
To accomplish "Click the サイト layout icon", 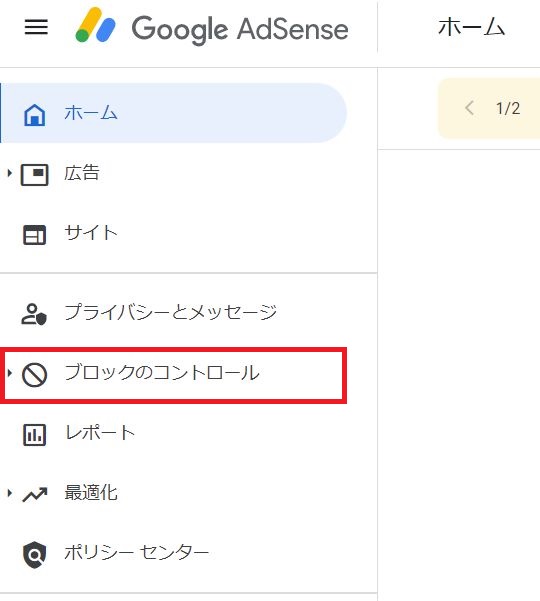I will [34, 235].
